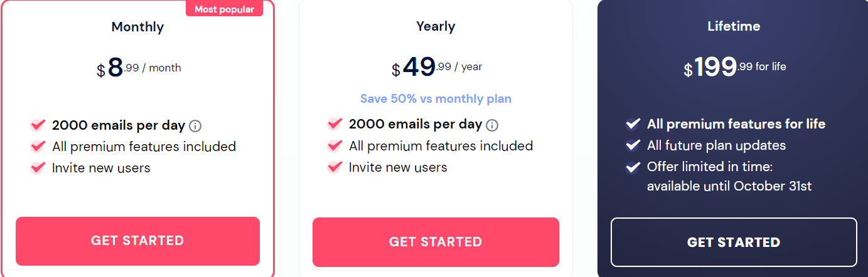The height and width of the screenshot is (277, 868).
Task: Click Yearly plan 2000 emails checkmark icon
Action: point(335,125)
